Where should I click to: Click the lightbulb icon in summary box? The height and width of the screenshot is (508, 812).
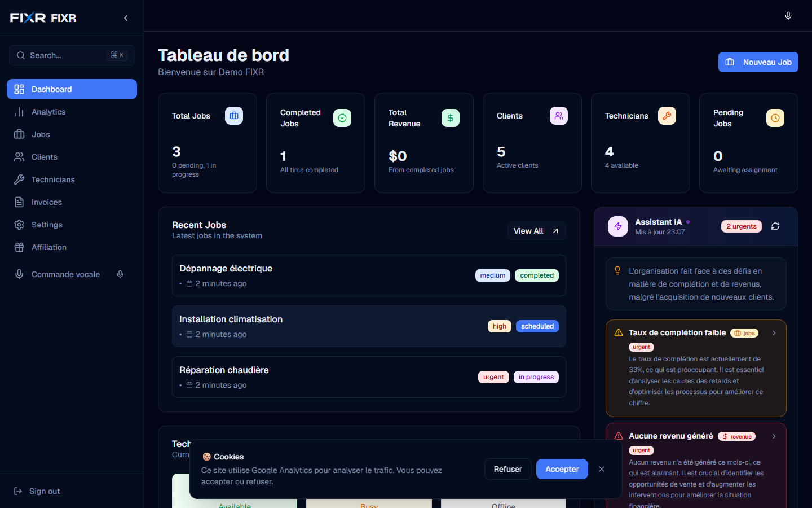pos(617,270)
